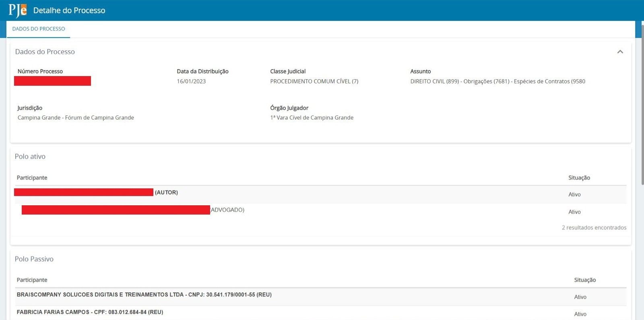Click Ativo status of FABRICIA FARIAS CAMPOS row
This screenshot has width=644, height=320.
(580, 314)
